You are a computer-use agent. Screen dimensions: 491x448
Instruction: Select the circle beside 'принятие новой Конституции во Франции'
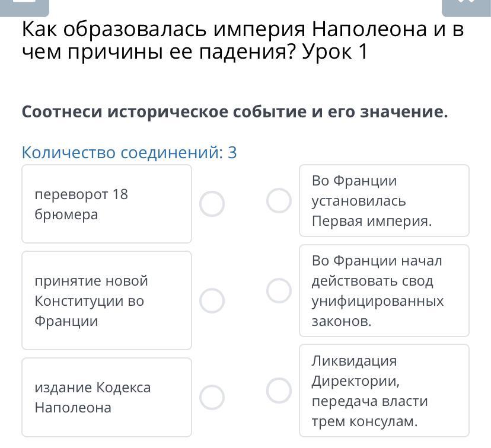[x=212, y=300]
